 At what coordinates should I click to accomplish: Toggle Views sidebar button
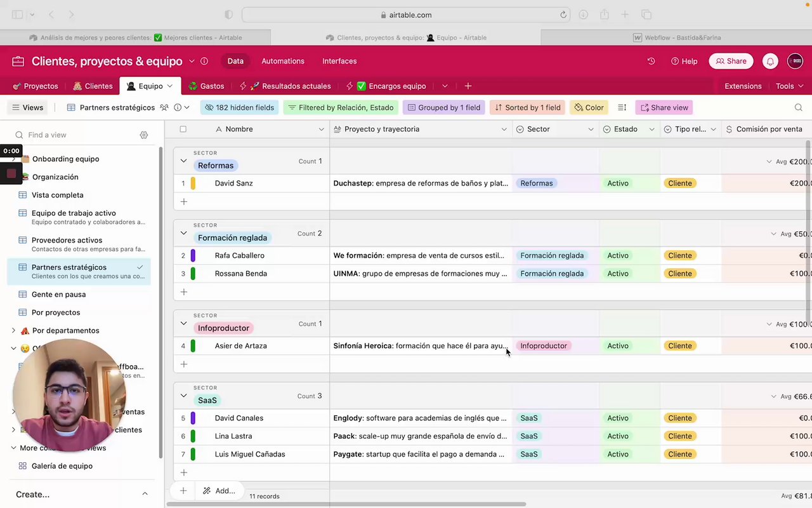tap(27, 107)
